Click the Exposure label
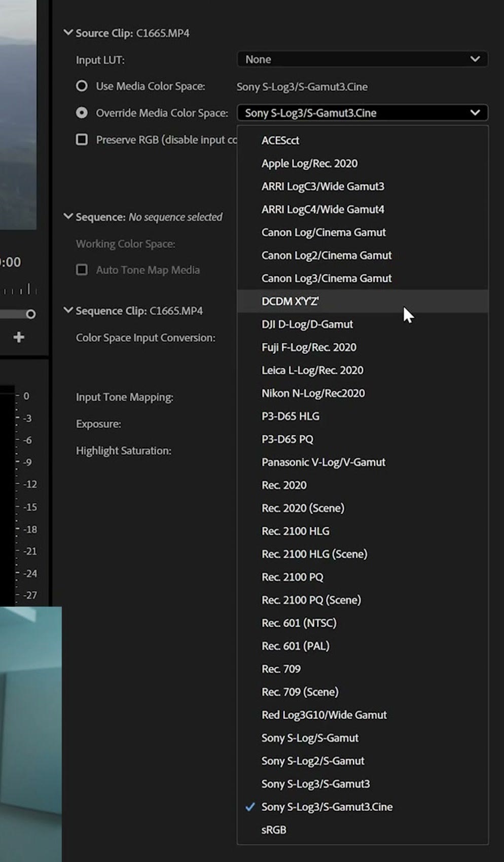This screenshot has height=862, width=504. click(98, 424)
